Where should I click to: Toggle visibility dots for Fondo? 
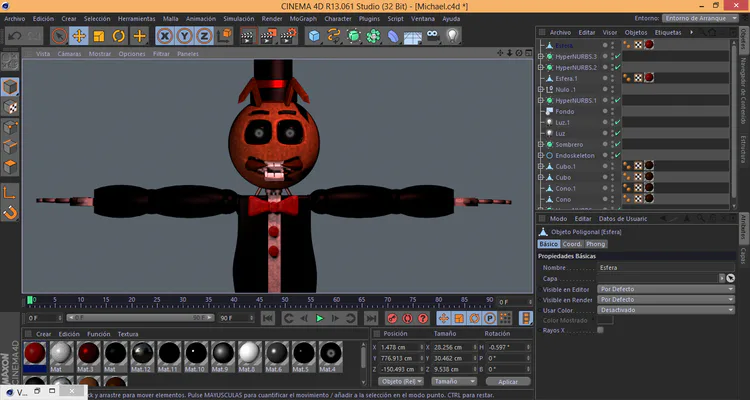click(x=612, y=111)
